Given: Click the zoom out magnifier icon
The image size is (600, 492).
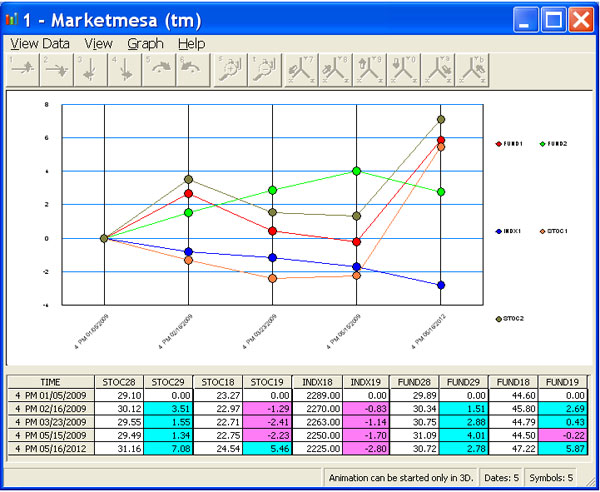Looking at the screenshot, I should coord(265,71).
